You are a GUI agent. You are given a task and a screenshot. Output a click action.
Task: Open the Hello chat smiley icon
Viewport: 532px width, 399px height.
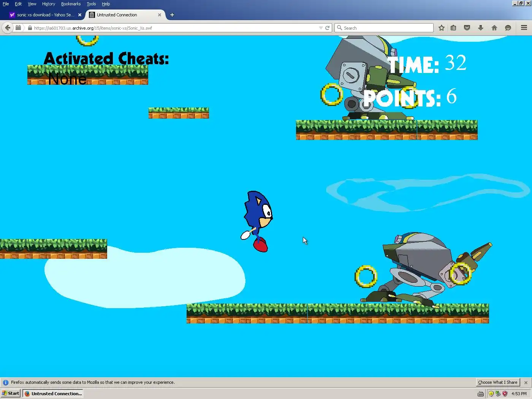coord(508,28)
